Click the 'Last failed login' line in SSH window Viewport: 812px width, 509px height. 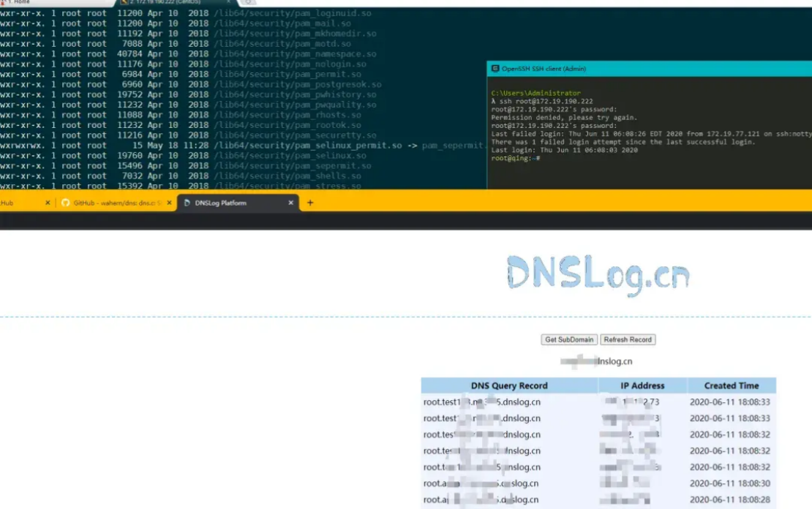point(652,134)
